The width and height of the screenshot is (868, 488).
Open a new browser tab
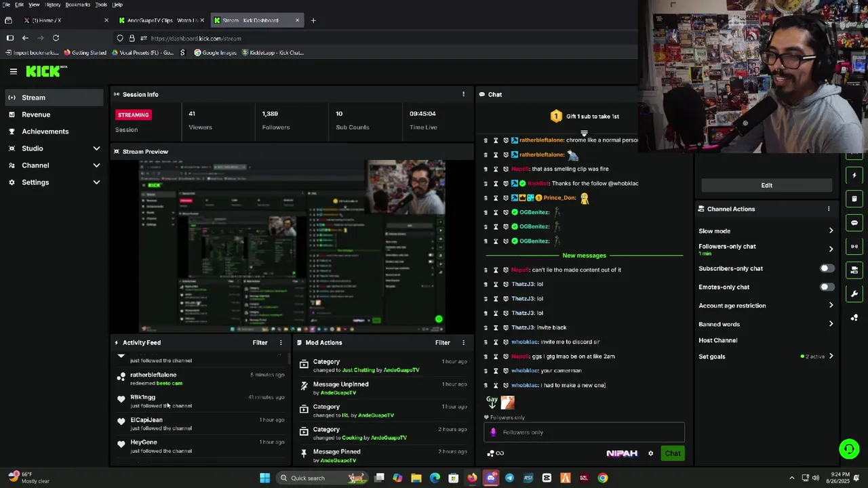(x=313, y=20)
